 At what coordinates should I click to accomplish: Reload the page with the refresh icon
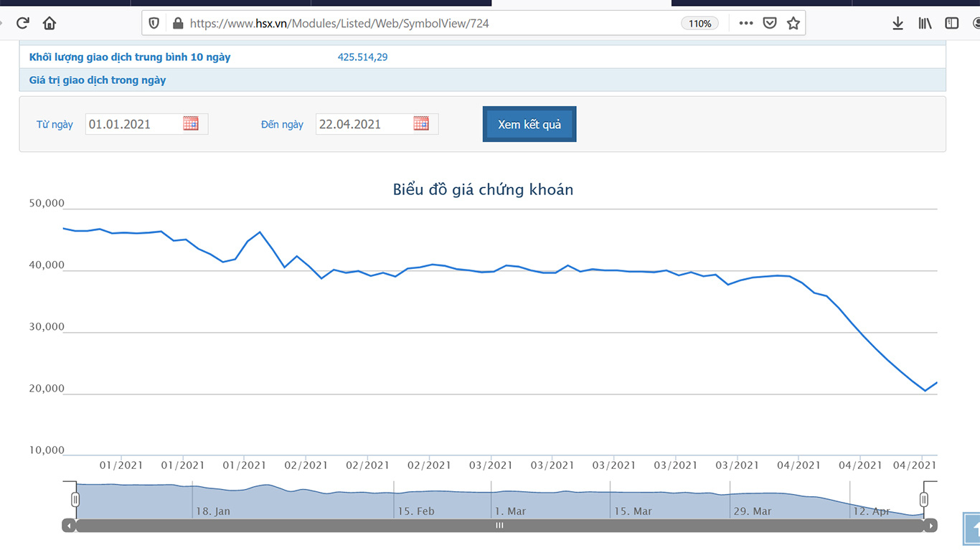[23, 23]
